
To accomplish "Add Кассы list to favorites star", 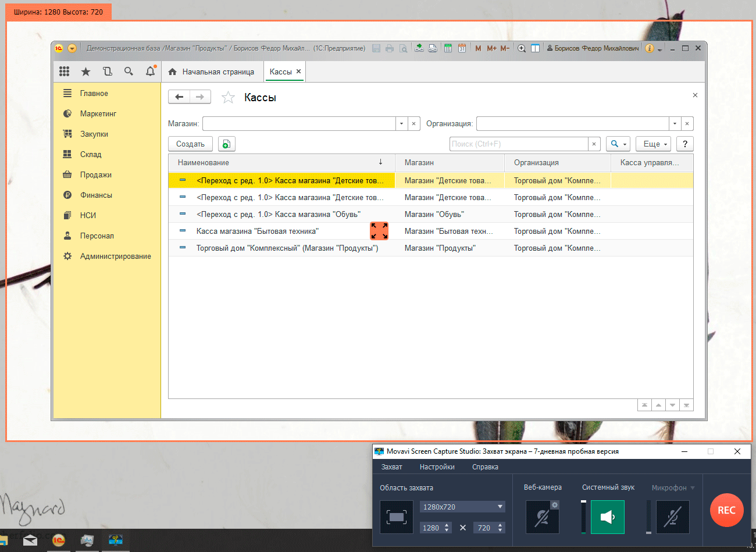I will (228, 97).
